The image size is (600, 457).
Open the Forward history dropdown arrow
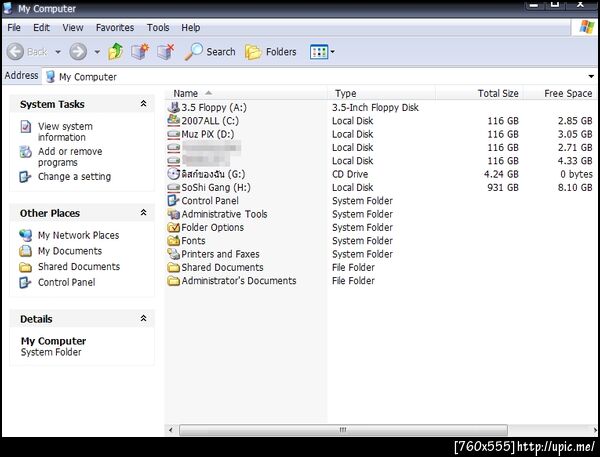97,52
